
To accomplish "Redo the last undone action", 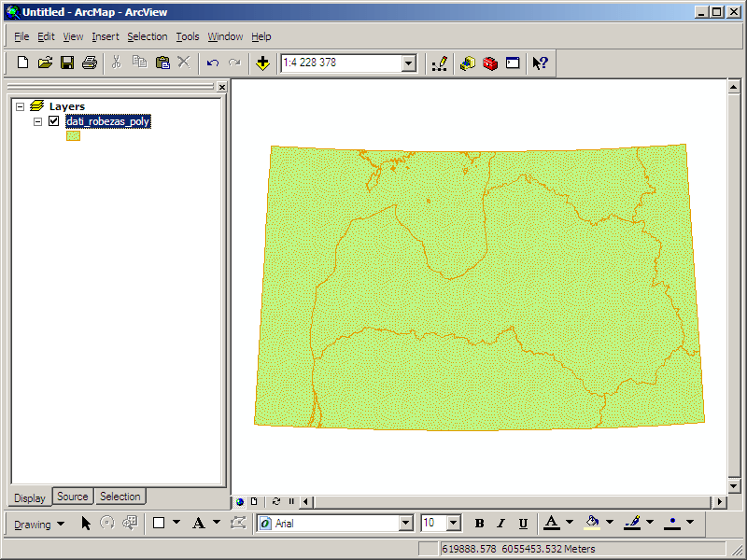I will [235, 63].
